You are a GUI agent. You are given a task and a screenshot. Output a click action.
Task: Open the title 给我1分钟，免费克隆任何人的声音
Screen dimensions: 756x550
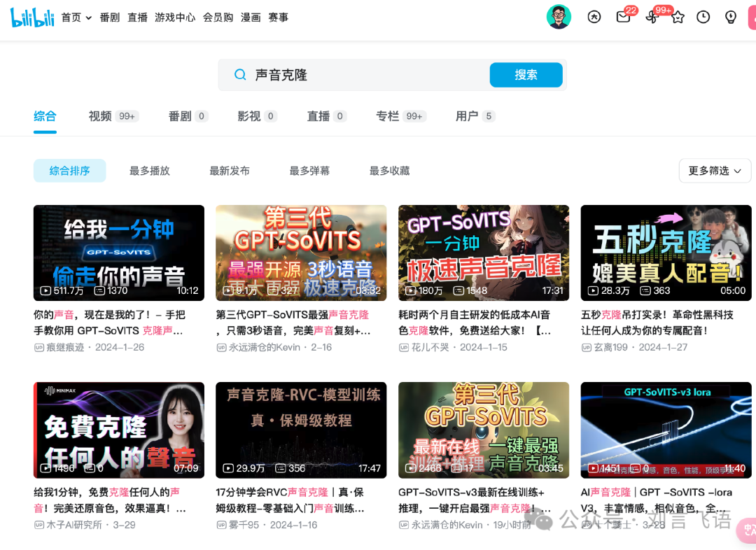110,500
